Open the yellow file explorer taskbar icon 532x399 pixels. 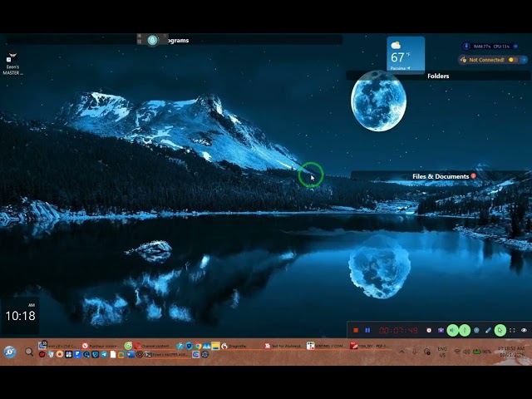[x=215, y=346]
